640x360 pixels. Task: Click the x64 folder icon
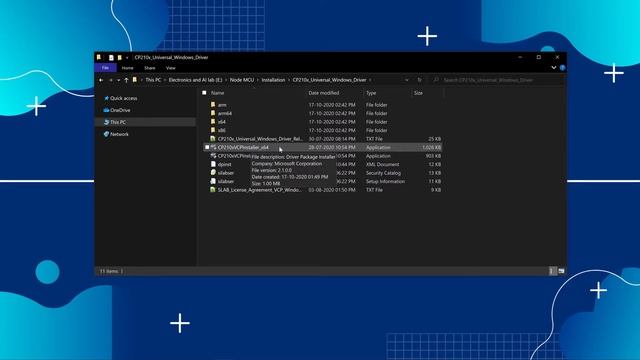[213, 122]
